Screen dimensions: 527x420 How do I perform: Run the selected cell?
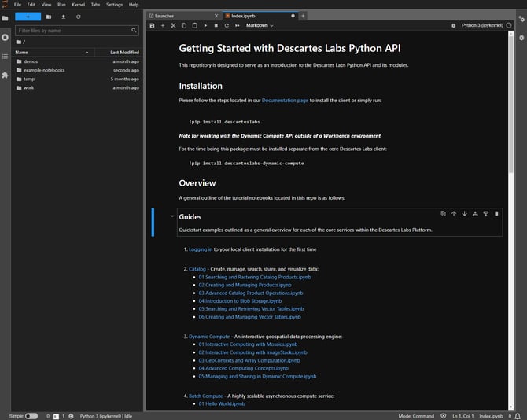(x=205, y=25)
